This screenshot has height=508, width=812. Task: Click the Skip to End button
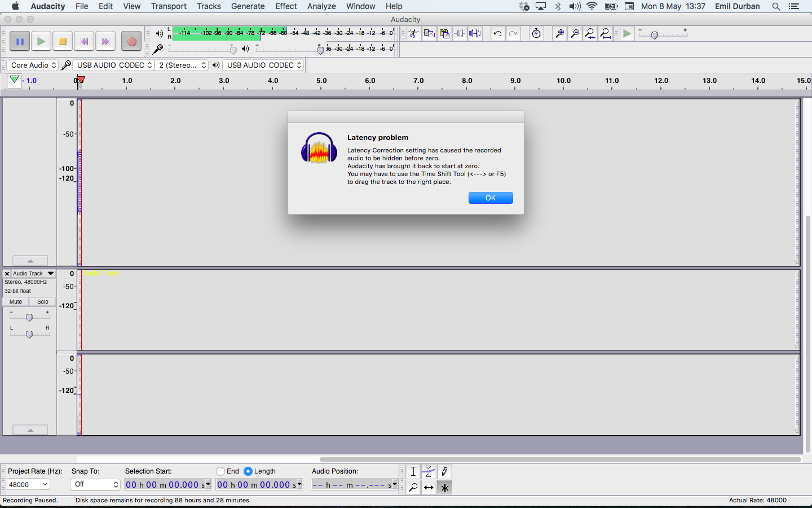(105, 41)
